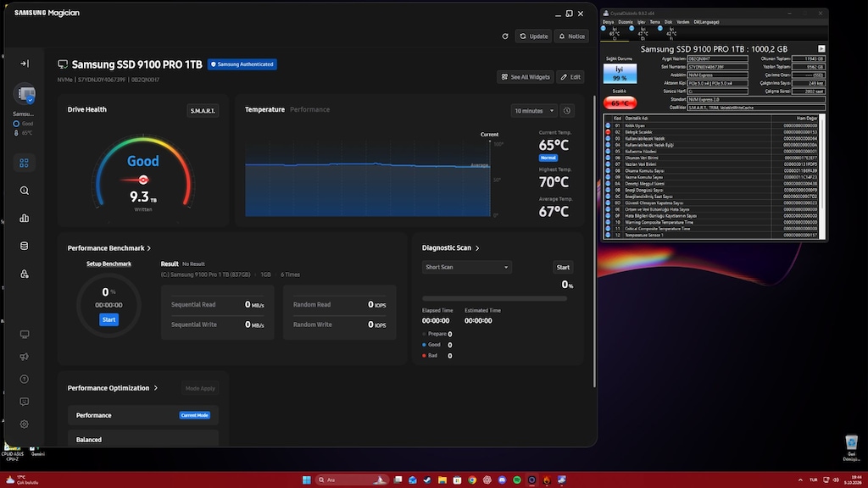868x488 pixels.
Task: Open Google Chrome from the taskbar
Action: (x=472, y=480)
